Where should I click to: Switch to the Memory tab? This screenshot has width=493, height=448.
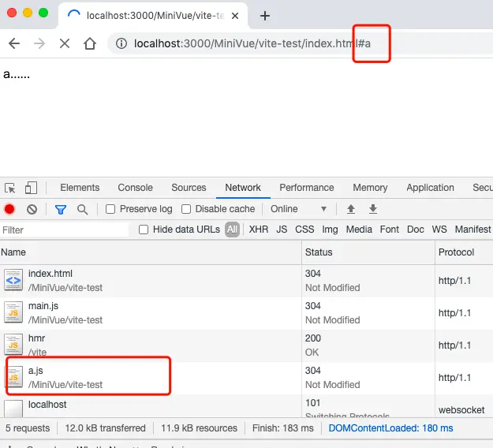(370, 188)
